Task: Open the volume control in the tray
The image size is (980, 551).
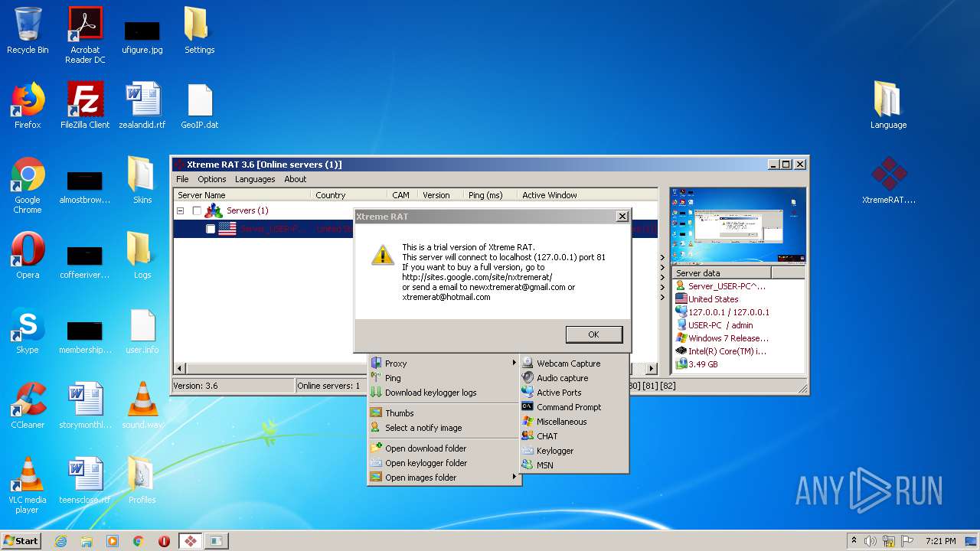Action: tap(871, 541)
